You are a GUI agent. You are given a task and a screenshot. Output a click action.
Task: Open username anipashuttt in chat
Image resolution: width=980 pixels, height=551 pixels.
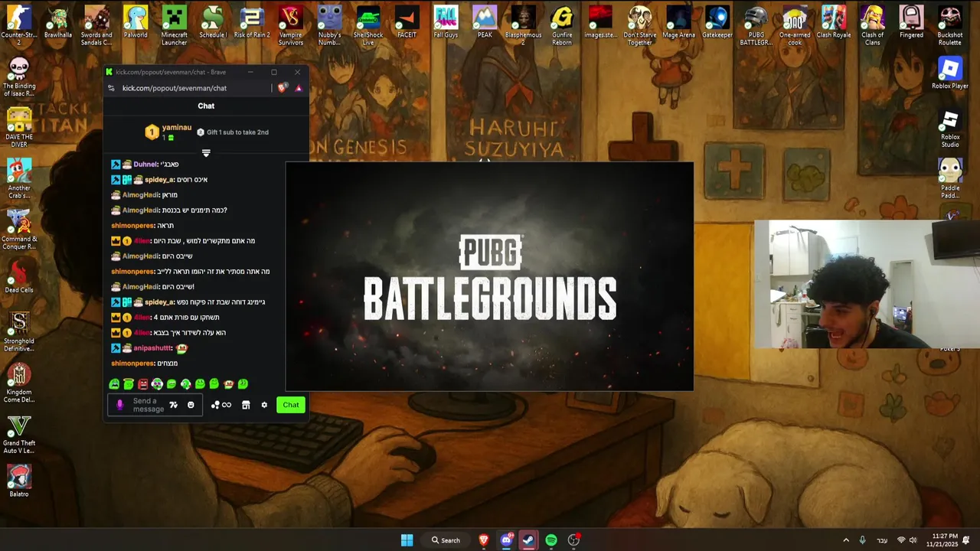pos(152,348)
